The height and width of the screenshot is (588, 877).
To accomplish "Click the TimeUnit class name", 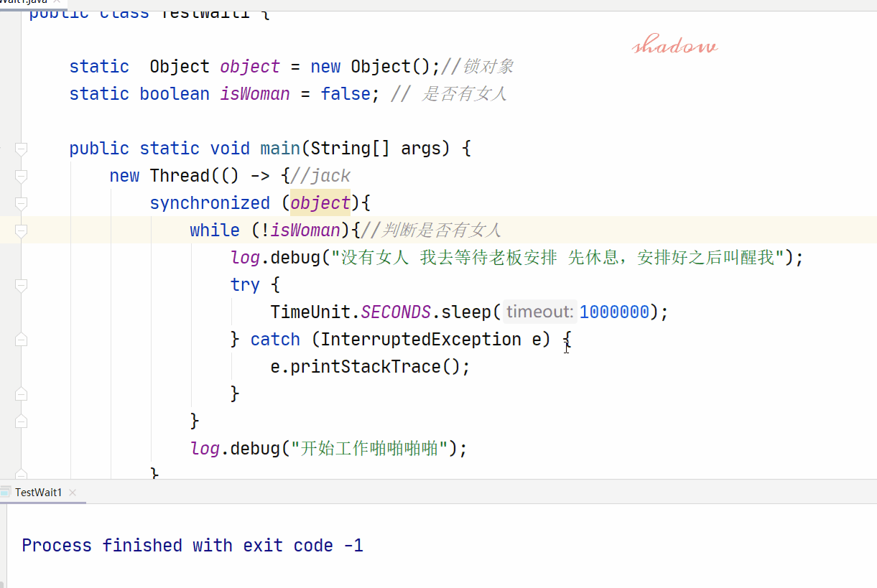I will [310, 312].
